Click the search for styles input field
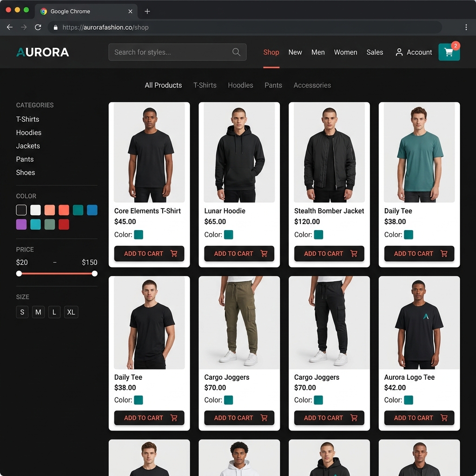 coord(177,52)
